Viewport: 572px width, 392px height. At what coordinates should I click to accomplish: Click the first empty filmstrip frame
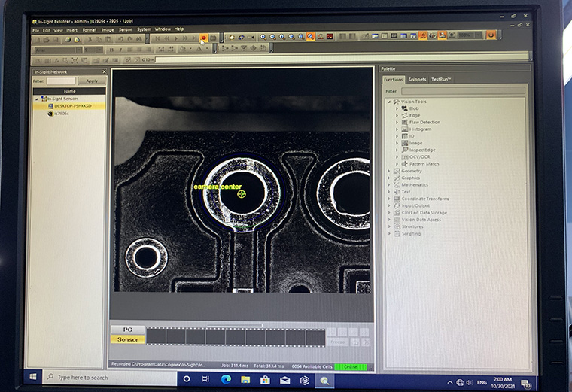[157, 336]
